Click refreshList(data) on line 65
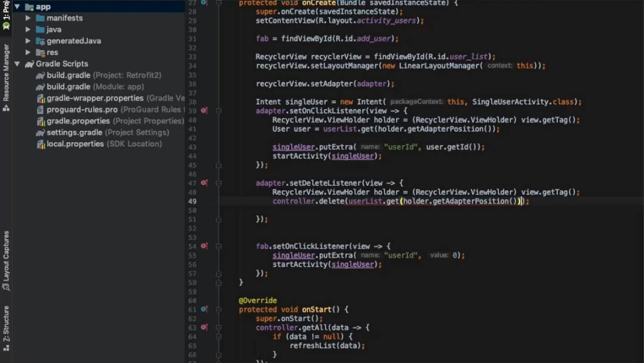Screen dimensions: 644x363 point(325,346)
